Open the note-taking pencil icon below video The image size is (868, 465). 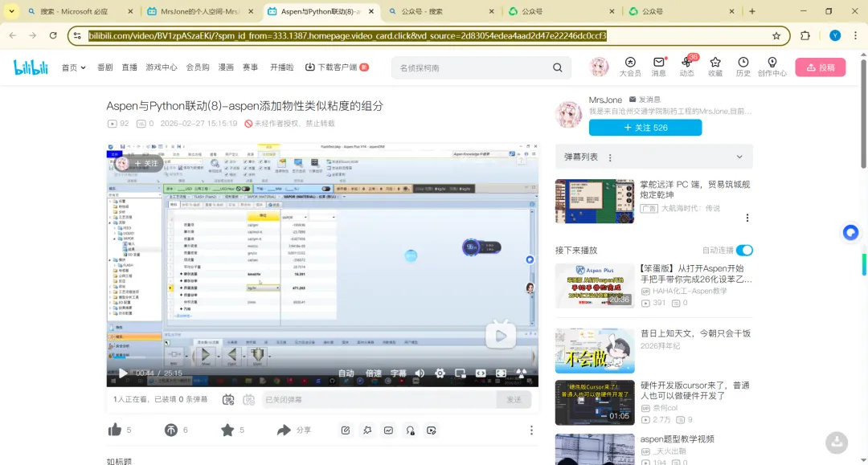tap(346, 430)
